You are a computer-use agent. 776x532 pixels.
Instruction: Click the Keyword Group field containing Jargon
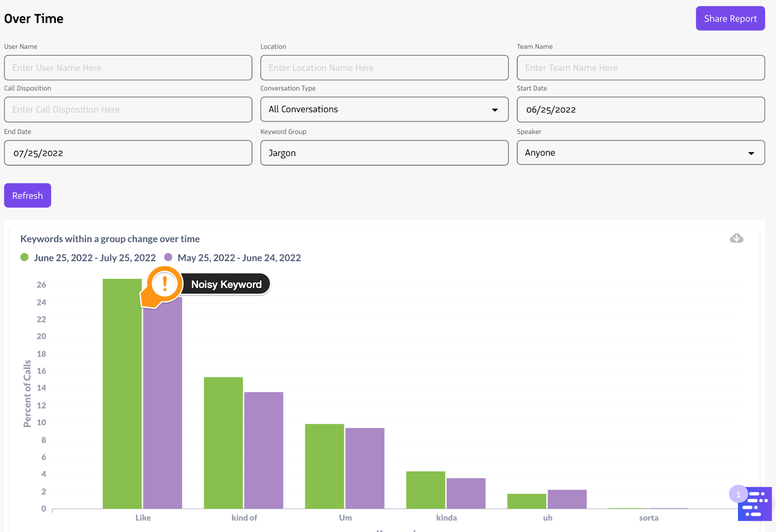click(x=384, y=153)
